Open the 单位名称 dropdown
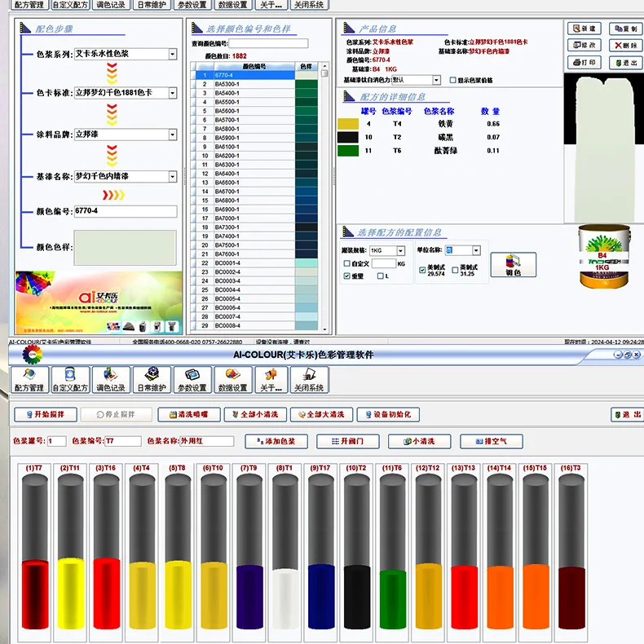Image resolution: width=644 pixels, height=644 pixels. (476, 250)
